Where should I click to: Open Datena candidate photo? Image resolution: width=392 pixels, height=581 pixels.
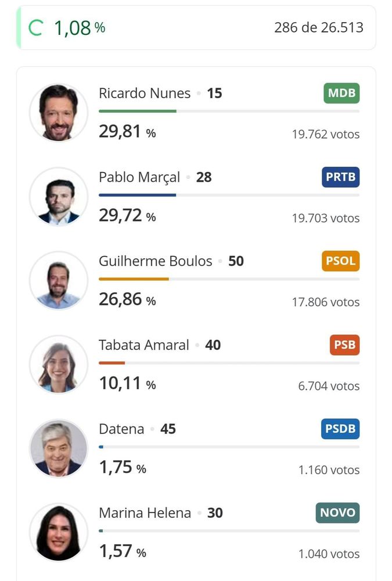click(x=59, y=449)
